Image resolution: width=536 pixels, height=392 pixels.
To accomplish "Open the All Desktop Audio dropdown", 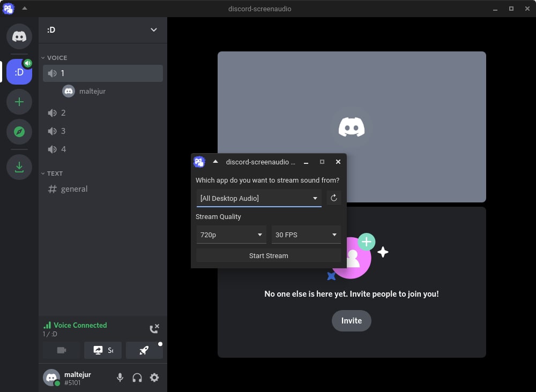I will pos(259,198).
